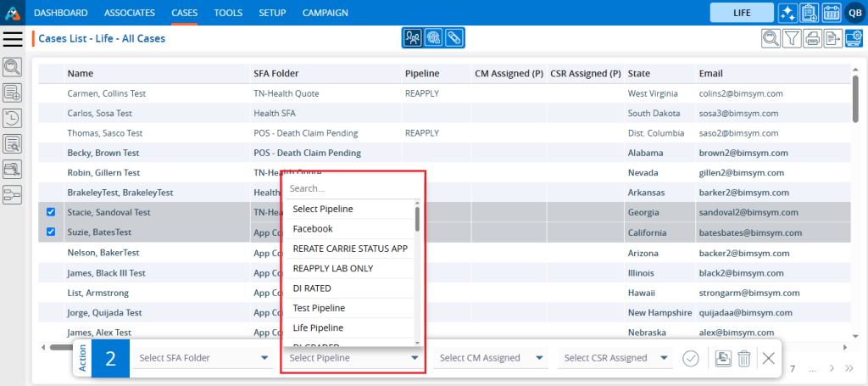Uncheck the Suzie, BatesTest row checkbox
The width and height of the screenshot is (868, 386).
point(51,232)
